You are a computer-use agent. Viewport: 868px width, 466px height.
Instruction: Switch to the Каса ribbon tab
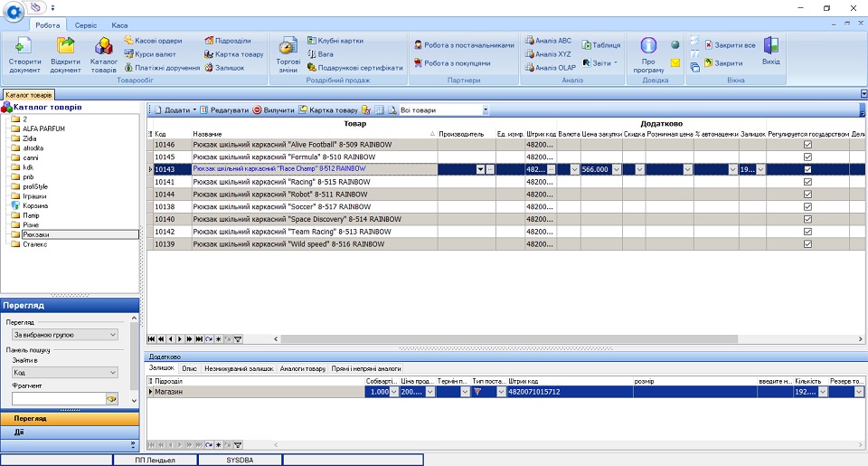point(119,25)
